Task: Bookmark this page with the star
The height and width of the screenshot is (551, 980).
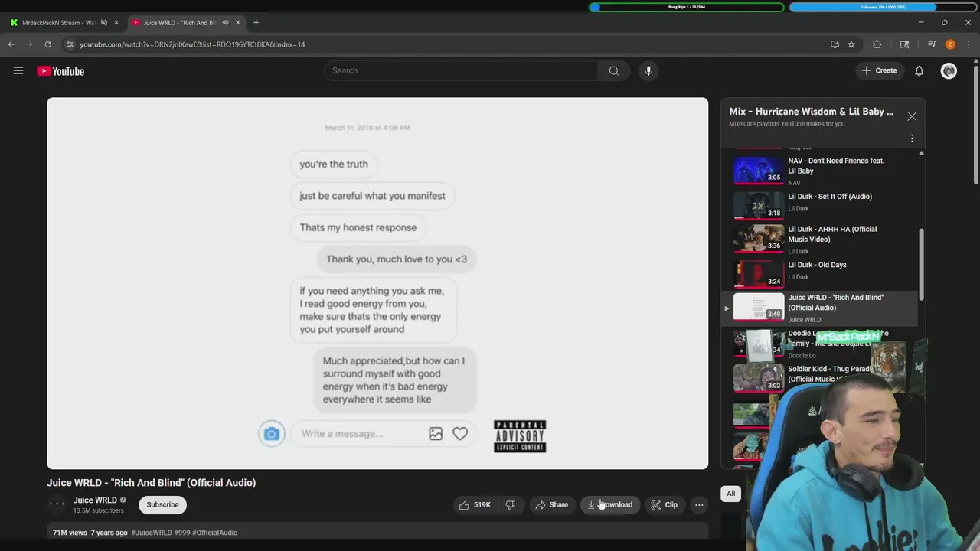Action: (x=851, y=44)
